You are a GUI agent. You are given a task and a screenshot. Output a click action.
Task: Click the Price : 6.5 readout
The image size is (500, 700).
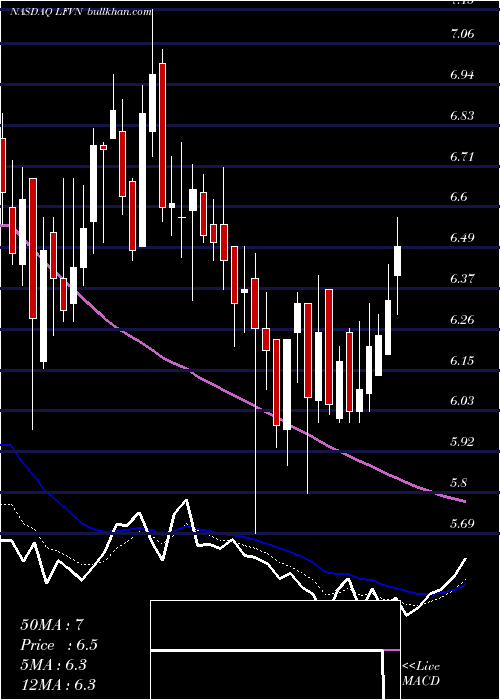pos(59,645)
